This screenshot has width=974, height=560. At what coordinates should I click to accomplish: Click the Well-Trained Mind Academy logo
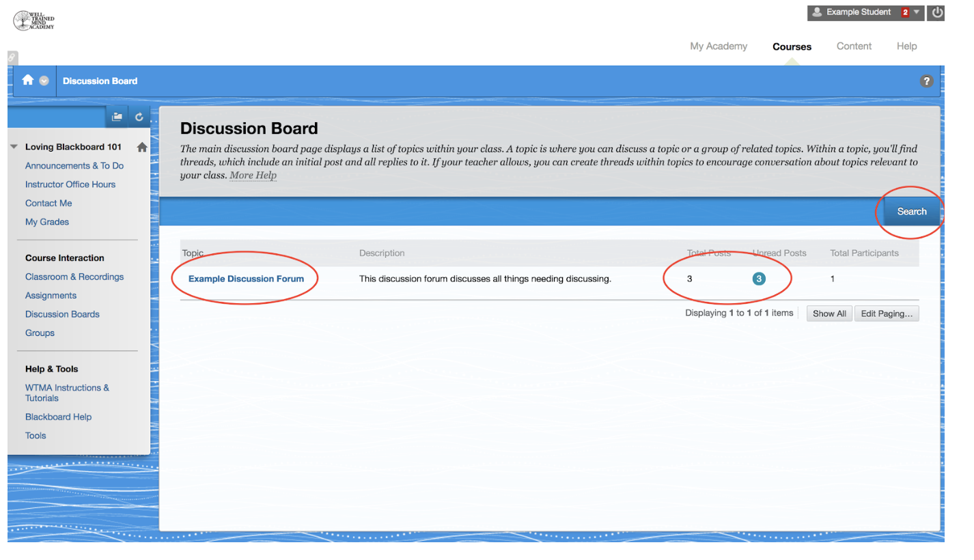(x=32, y=20)
